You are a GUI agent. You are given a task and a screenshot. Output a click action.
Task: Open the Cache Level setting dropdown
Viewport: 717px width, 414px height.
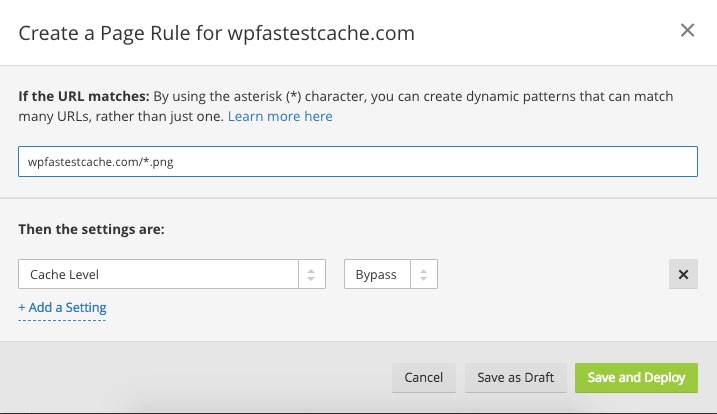coord(172,274)
